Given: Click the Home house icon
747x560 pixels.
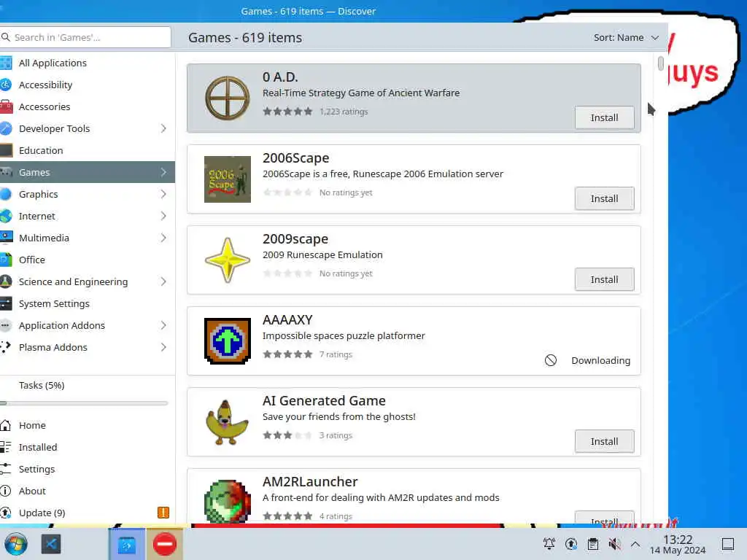Looking at the screenshot, I should tap(5, 425).
